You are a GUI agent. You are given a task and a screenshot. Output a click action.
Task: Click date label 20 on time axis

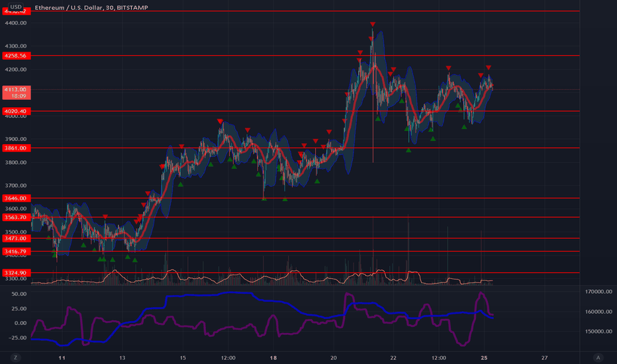click(334, 357)
